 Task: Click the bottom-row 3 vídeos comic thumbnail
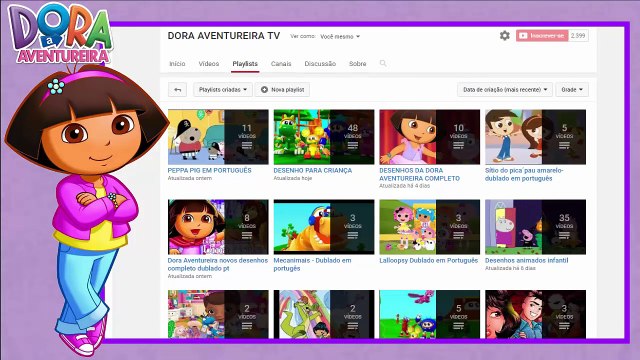536,314
